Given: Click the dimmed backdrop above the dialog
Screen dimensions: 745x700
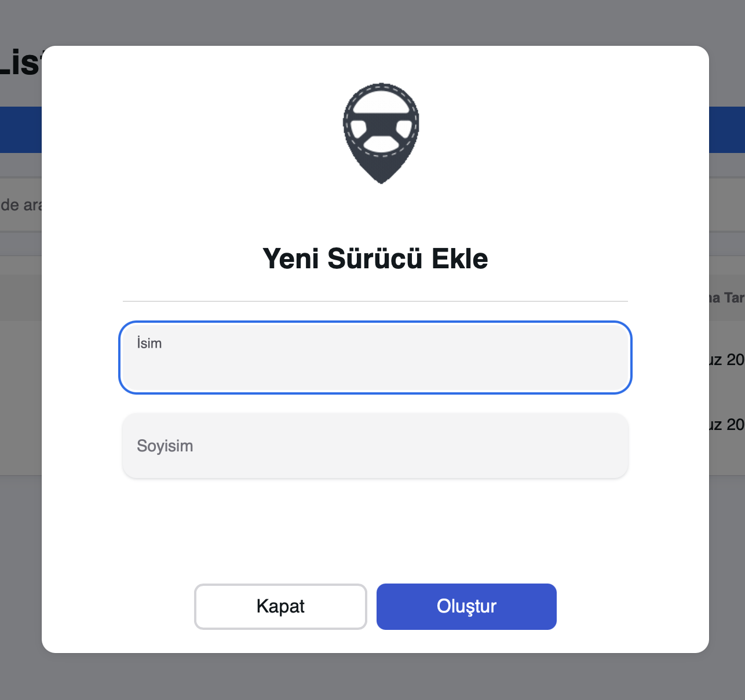Looking at the screenshot, I should pyautogui.click(x=372, y=22).
